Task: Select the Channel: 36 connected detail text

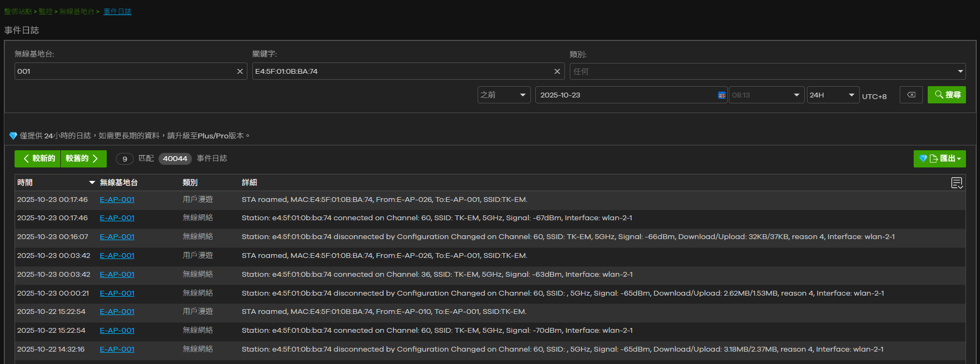Action: point(437,275)
